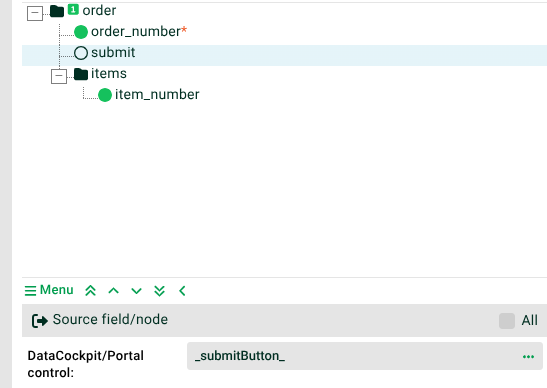
Task: Move node down with single down chevron
Action: tap(136, 291)
